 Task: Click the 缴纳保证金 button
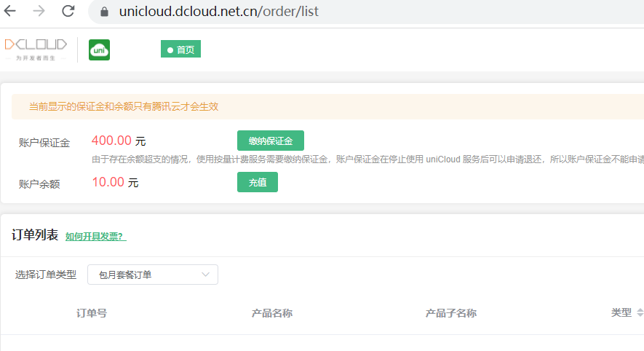tap(271, 141)
